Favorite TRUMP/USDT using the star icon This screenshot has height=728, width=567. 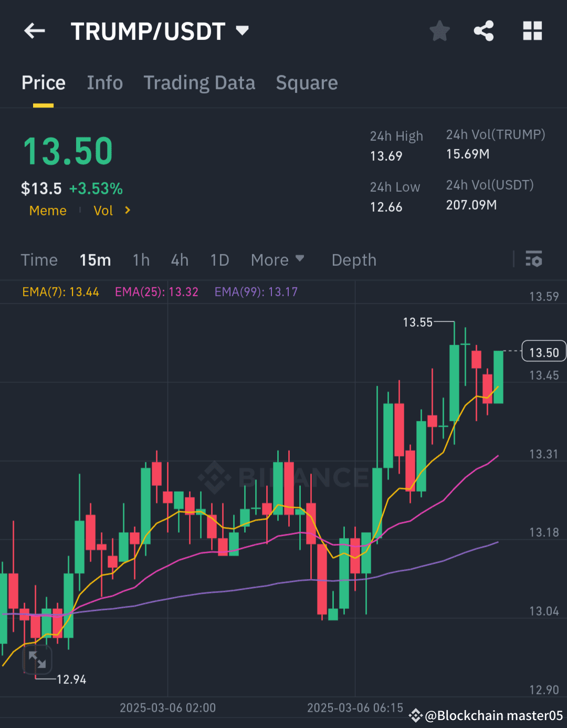(x=439, y=31)
